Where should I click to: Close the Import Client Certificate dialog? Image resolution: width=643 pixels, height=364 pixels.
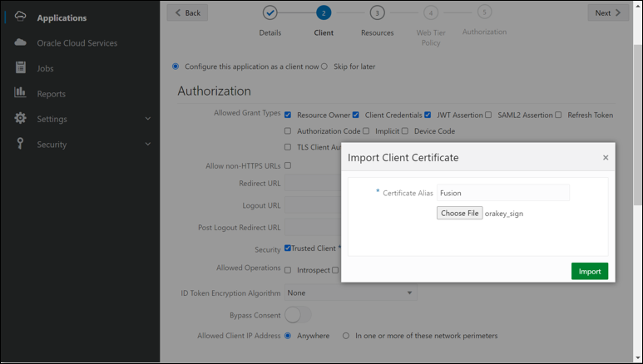coord(606,157)
